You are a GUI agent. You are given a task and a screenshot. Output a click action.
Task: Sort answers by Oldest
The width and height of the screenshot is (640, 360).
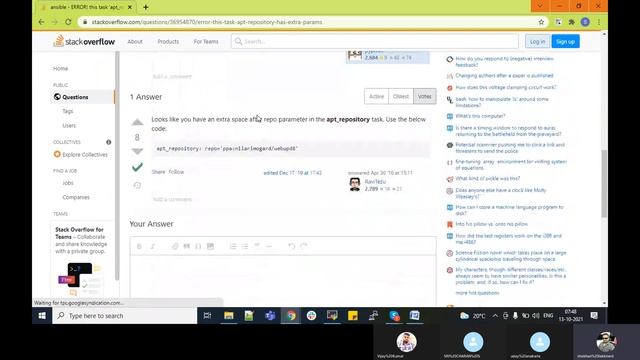click(x=401, y=96)
